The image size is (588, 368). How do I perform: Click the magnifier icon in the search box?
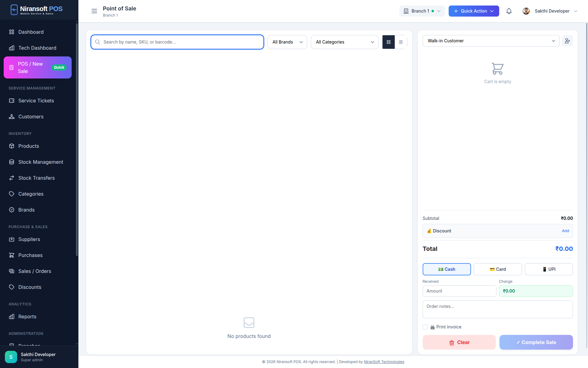pos(98,42)
